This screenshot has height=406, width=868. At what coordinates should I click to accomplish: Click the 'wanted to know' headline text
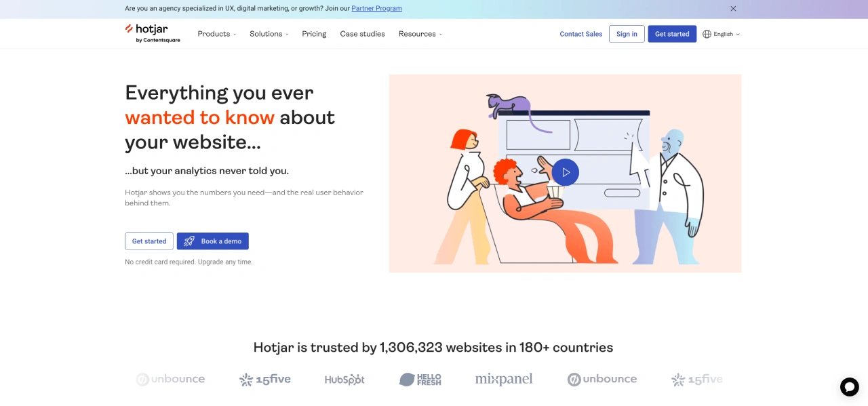(x=199, y=117)
